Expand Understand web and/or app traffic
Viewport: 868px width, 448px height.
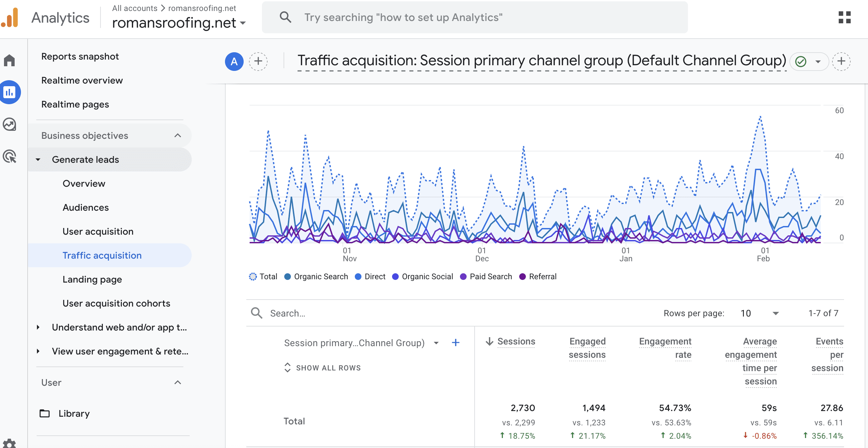(38, 327)
